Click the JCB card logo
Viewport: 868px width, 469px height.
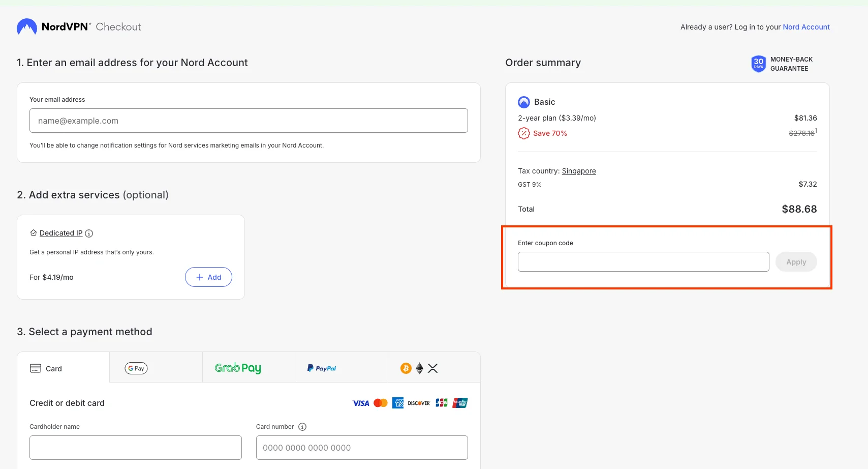coord(442,403)
